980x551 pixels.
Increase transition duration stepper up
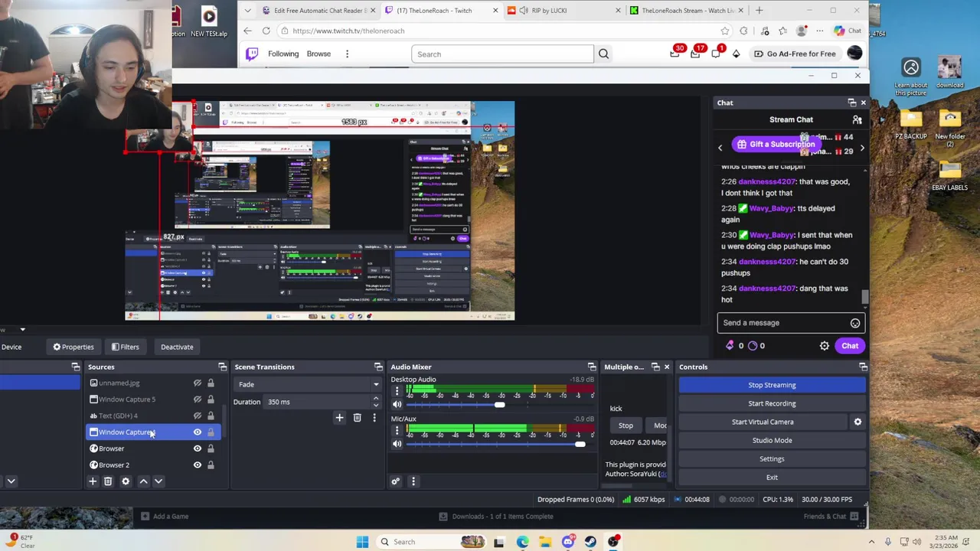tap(375, 399)
